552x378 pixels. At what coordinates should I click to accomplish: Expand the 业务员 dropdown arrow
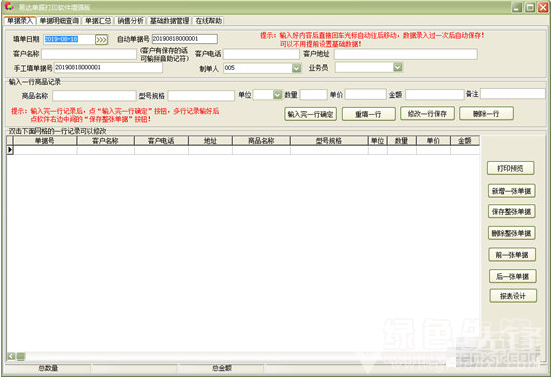coord(397,67)
